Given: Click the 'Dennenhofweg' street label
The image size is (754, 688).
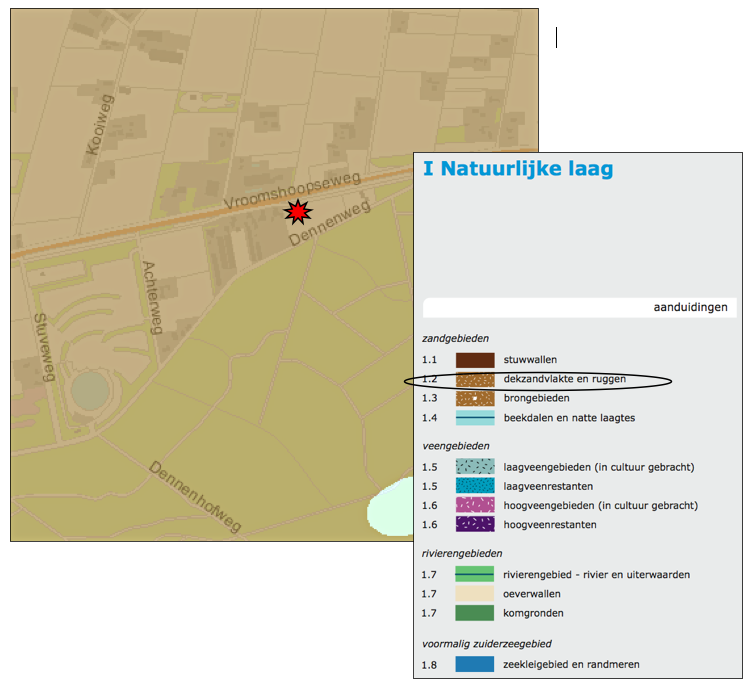Looking at the screenshot, I should click(x=194, y=496).
